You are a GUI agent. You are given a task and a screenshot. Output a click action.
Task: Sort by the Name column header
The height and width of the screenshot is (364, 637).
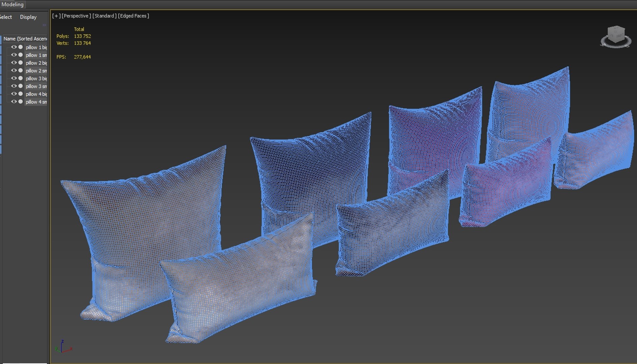[x=25, y=39]
